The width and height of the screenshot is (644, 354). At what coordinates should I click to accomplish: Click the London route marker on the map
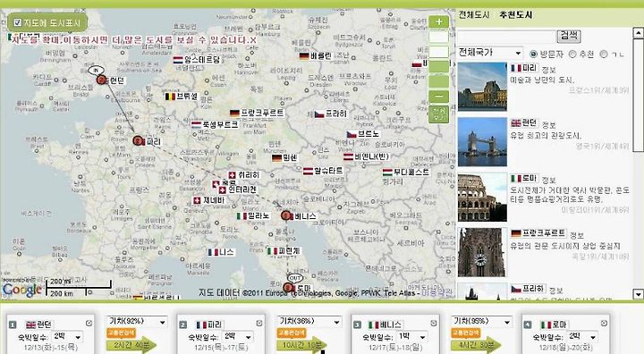click(x=101, y=80)
